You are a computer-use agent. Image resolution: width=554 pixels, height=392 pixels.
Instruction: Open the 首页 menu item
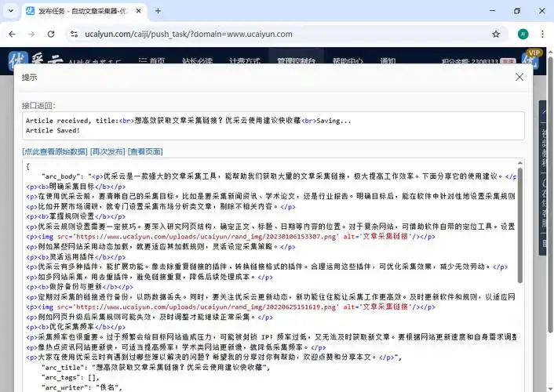click(152, 60)
